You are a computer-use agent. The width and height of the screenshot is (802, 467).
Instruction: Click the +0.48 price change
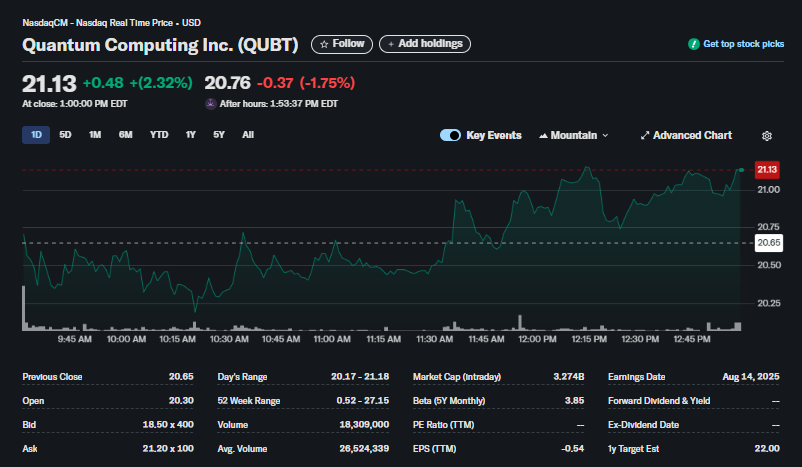click(x=103, y=83)
